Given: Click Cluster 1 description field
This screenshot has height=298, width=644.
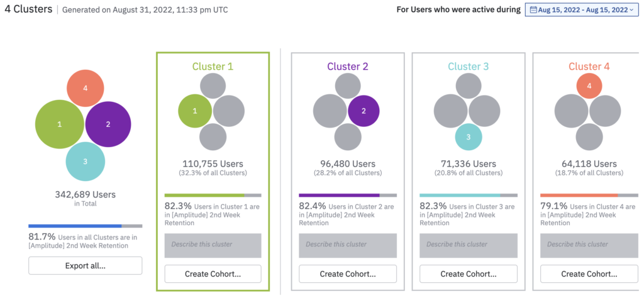Looking at the screenshot, I should click(x=213, y=245).
